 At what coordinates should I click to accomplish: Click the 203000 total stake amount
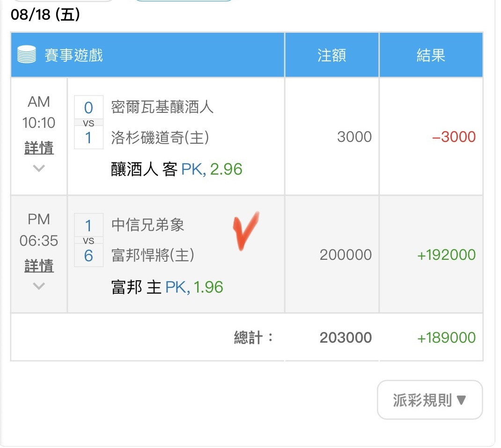coord(346,338)
